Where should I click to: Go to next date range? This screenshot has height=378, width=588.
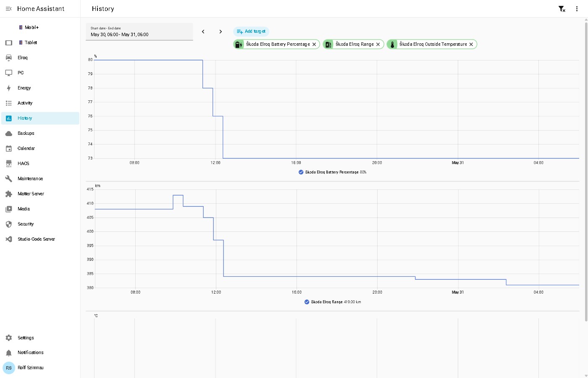220,31
